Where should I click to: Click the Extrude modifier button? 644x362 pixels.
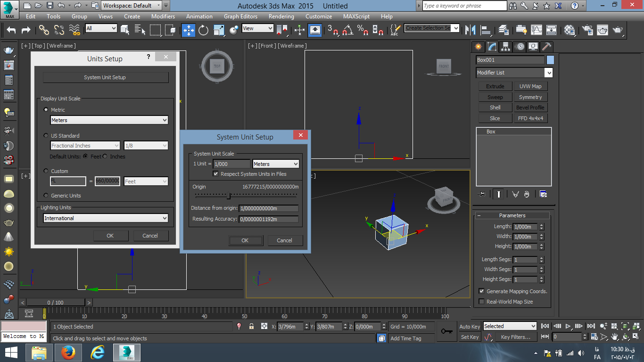point(495,86)
